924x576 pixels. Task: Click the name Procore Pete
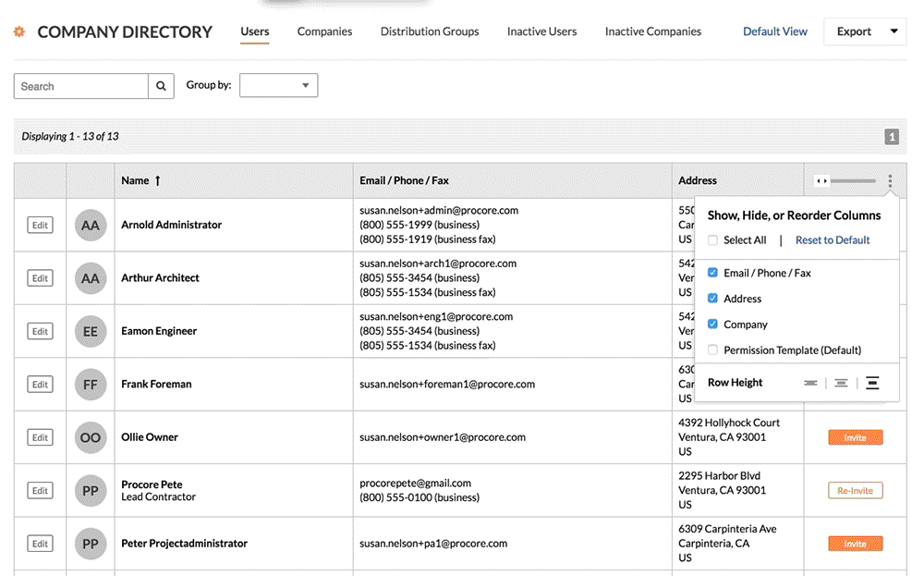click(x=152, y=484)
